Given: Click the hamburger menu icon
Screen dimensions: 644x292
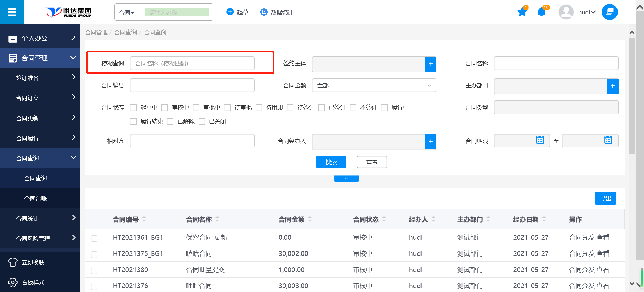Looking at the screenshot, I should 12,12.
